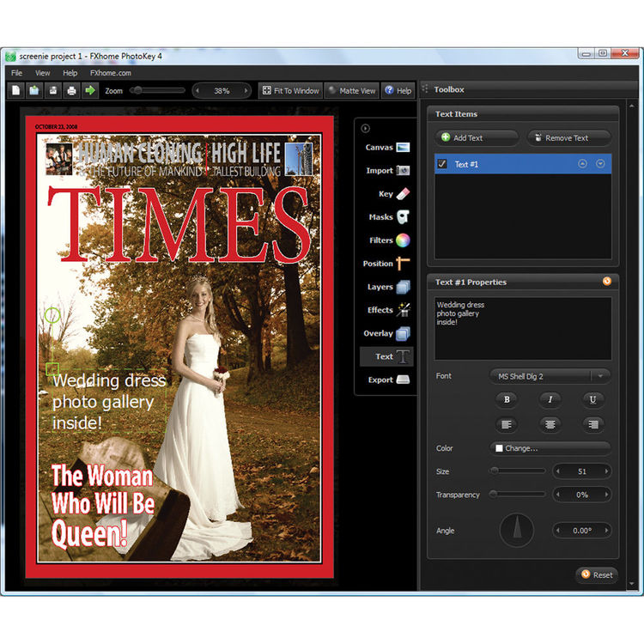
Task: Click the toolbar Help button
Action: click(x=398, y=91)
